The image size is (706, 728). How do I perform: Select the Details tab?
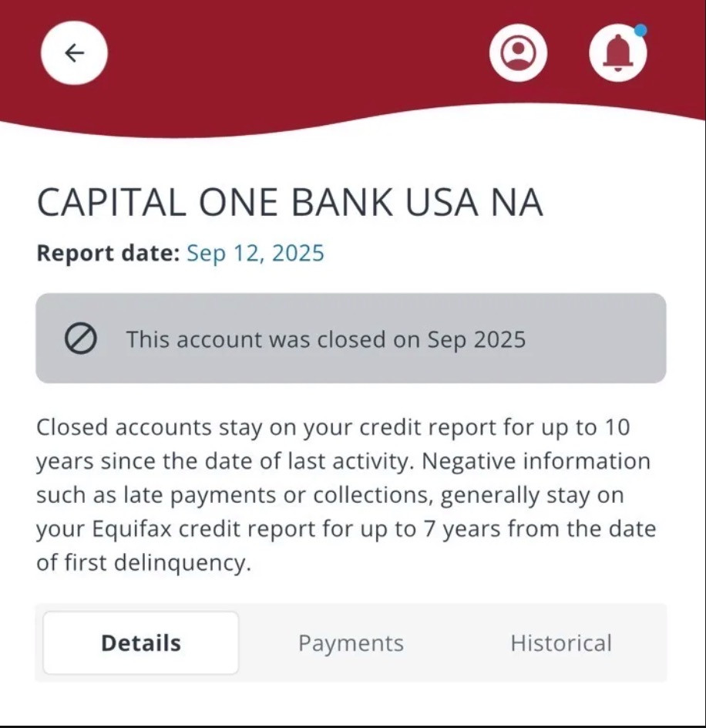click(141, 643)
